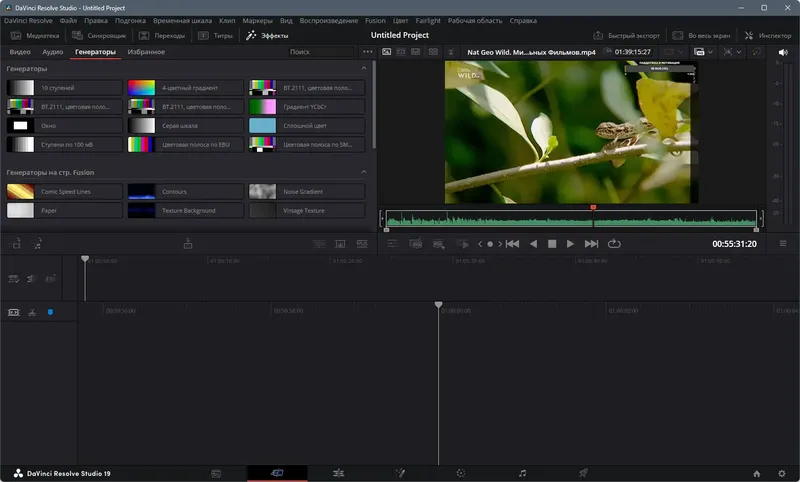The height and width of the screenshot is (482, 800).
Task: Toggle the Media Pool (Медиатека) panel
Action: [34, 35]
